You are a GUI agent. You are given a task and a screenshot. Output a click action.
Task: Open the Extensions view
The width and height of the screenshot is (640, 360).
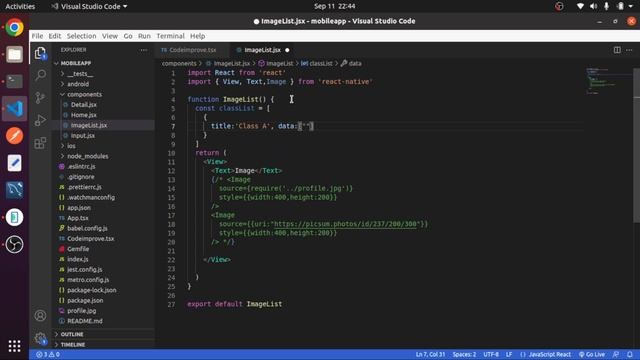40,143
